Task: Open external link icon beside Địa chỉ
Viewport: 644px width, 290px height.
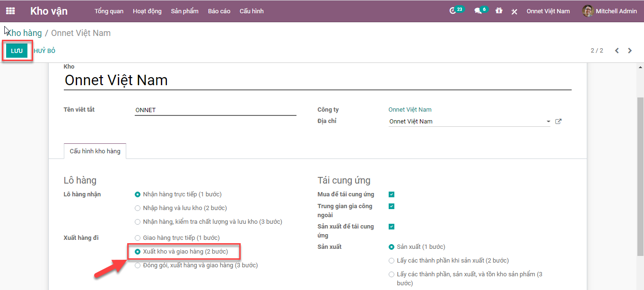Action: [x=558, y=122]
